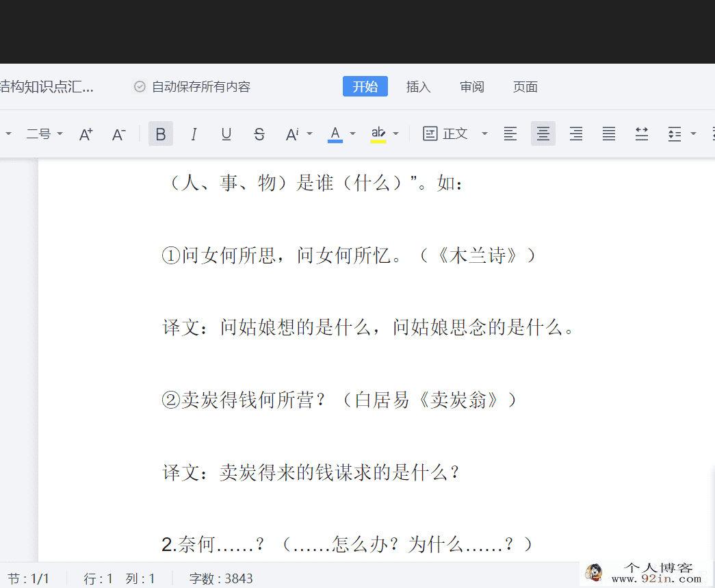The width and height of the screenshot is (715, 588).
Task: Click the 列: 1 status entry
Action: (140, 578)
